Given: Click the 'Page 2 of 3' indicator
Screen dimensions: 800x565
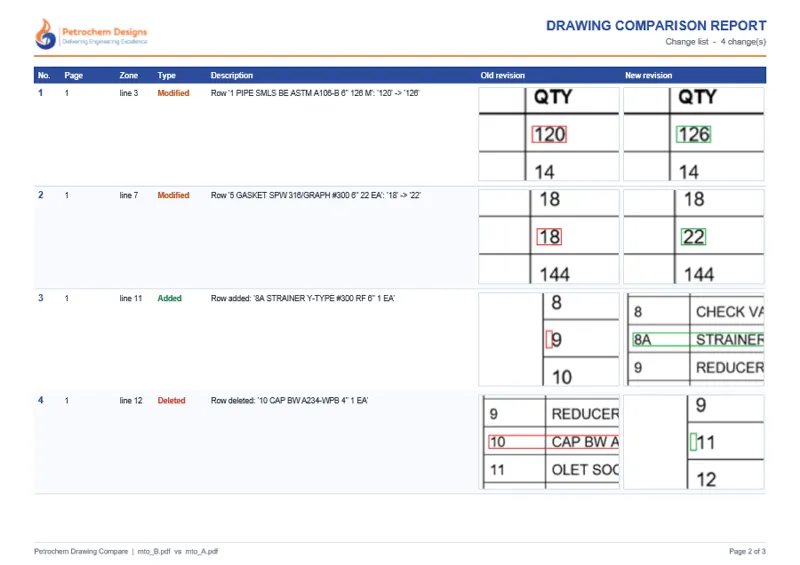Looking at the screenshot, I should (x=747, y=551).
